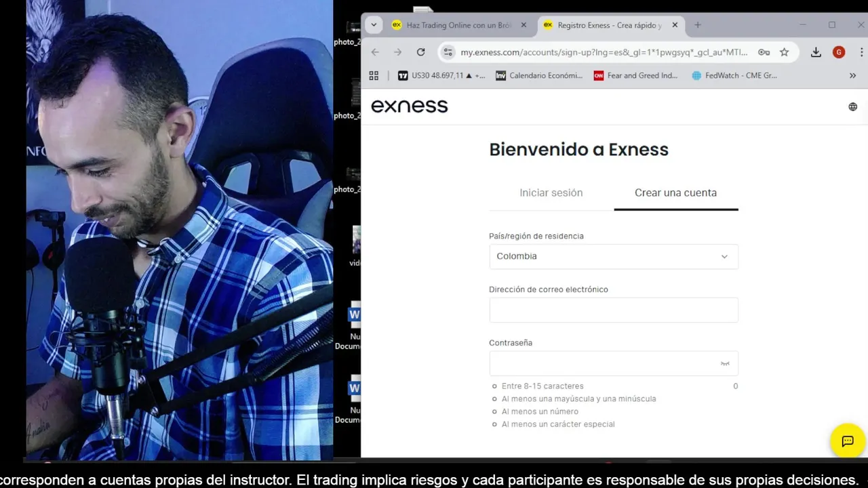
Task: Click the exness logo
Action: [x=410, y=106]
